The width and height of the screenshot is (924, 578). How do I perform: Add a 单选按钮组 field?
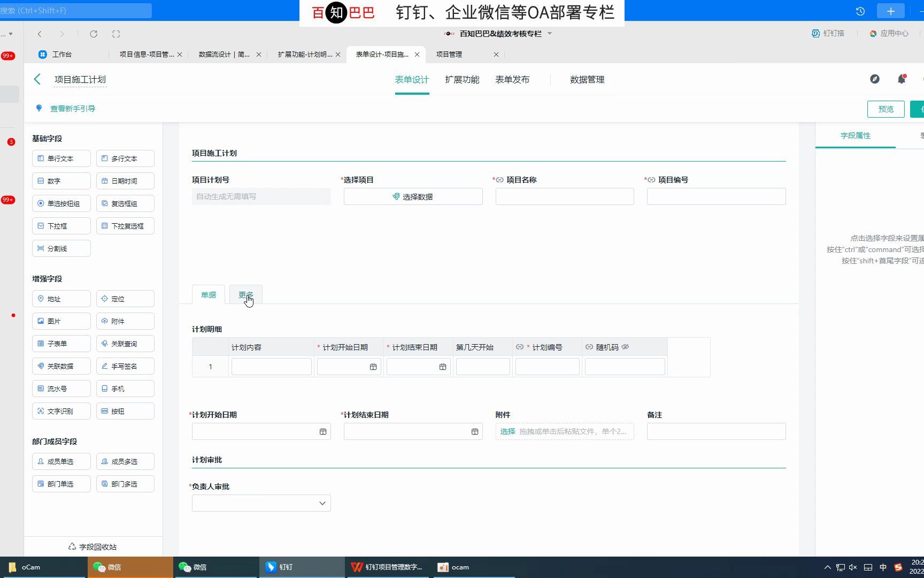point(61,203)
